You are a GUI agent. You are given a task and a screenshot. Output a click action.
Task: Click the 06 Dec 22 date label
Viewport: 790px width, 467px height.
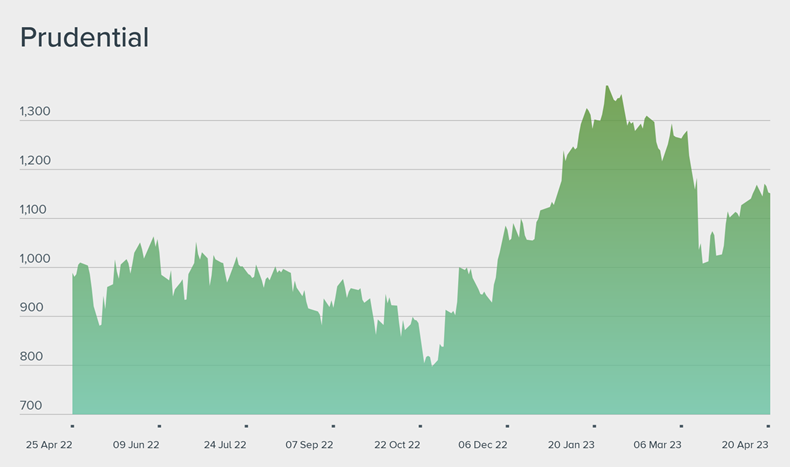click(483, 445)
